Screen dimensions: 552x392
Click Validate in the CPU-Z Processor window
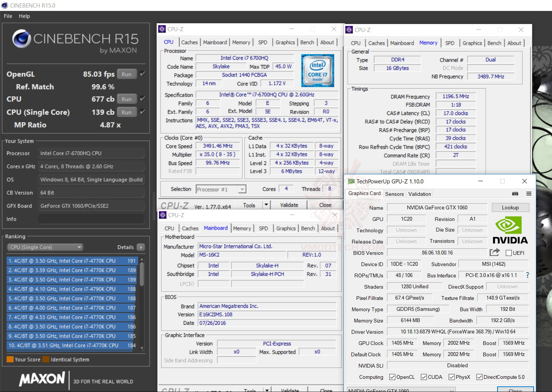click(289, 205)
